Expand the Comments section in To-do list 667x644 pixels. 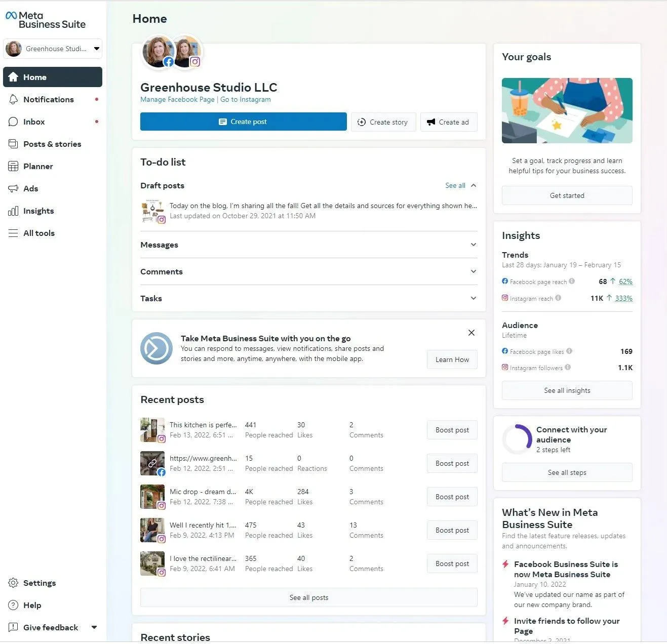tap(308, 271)
